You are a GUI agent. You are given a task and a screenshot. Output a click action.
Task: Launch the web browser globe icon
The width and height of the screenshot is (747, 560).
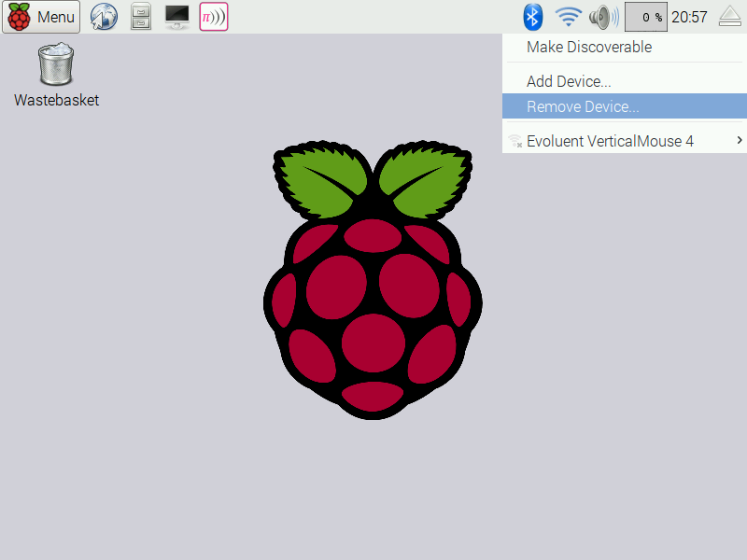click(104, 17)
